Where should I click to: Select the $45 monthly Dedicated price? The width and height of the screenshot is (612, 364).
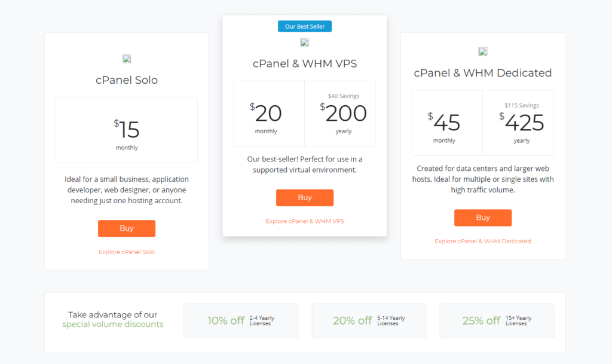pyautogui.click(x=447, y=123)
